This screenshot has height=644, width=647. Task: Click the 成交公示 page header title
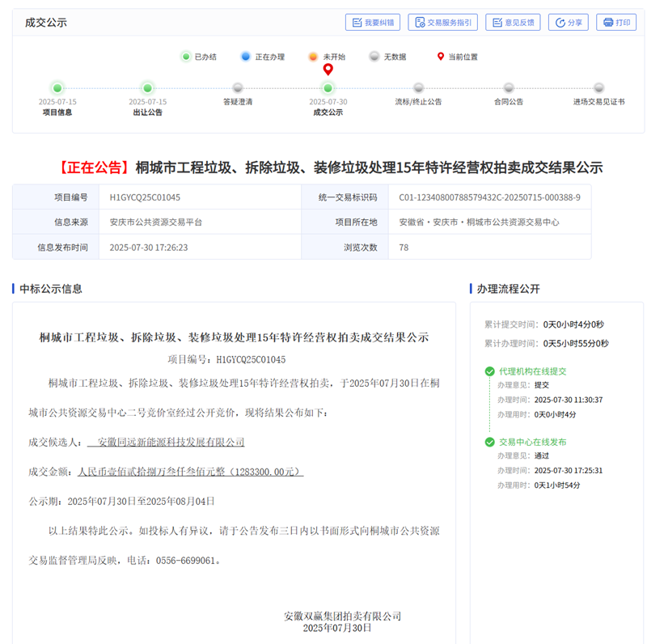[x=46, y=23]
